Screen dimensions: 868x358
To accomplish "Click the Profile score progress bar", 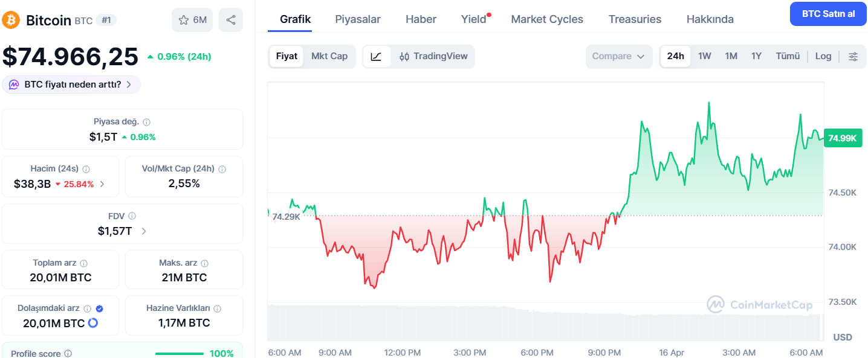I will click(x=179, y=354).
